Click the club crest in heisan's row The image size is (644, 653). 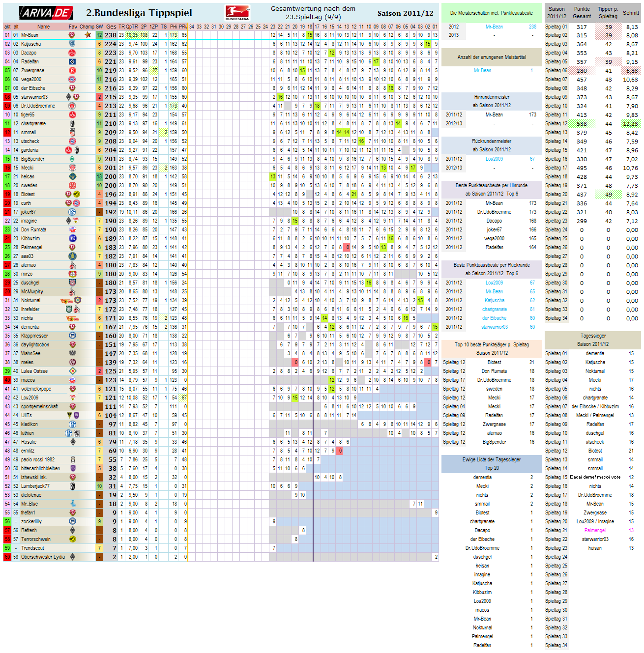(x=72, y=176)
